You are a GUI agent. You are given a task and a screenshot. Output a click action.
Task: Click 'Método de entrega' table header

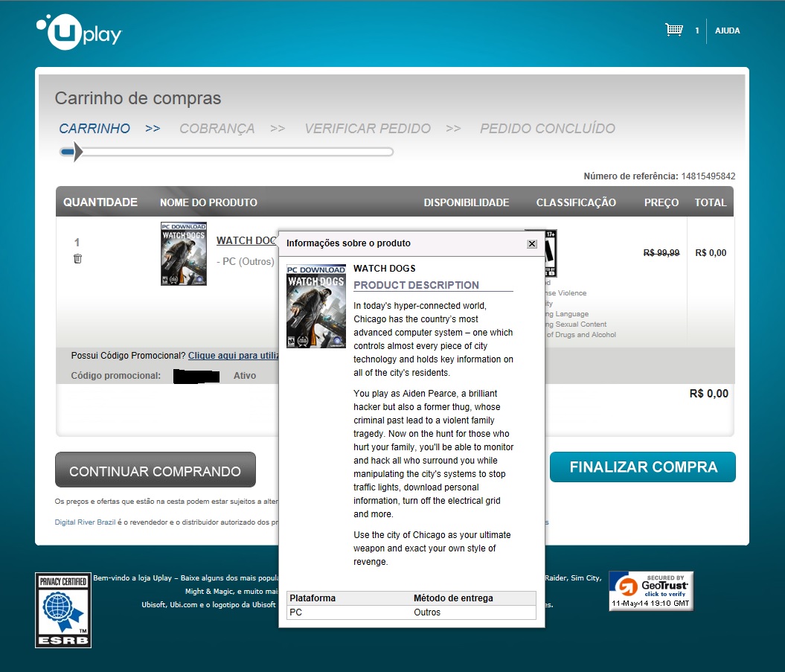[x=453, y=598]
